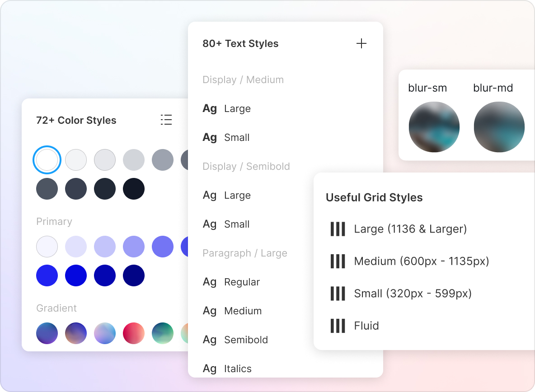Click bold Ag icon for Display Medium Large

[x=210, y=109]
